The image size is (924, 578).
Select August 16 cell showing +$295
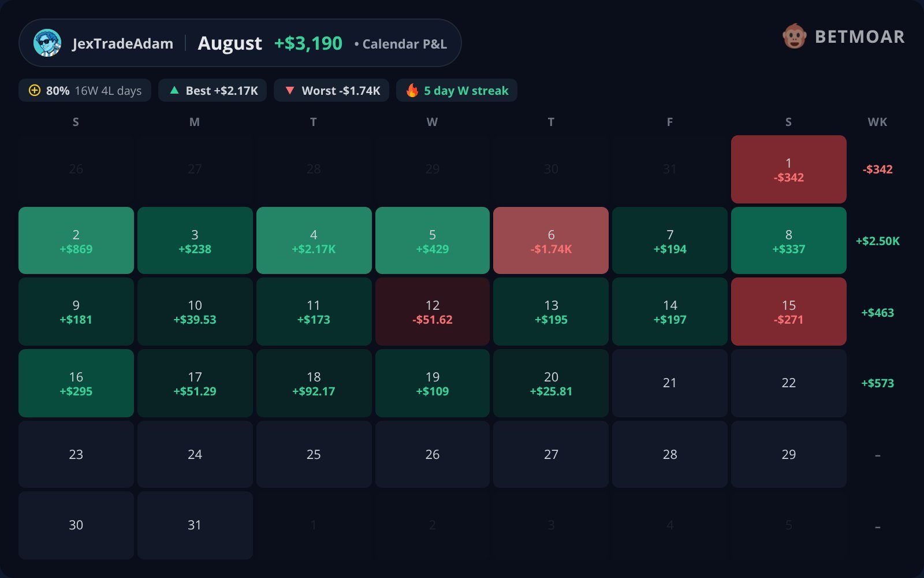[76, 383]
